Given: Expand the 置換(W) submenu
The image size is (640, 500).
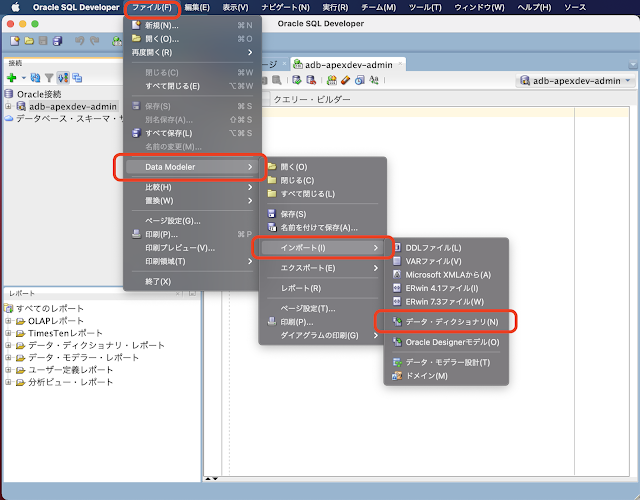Looking at the screenshot, I should tap(192, 201).
